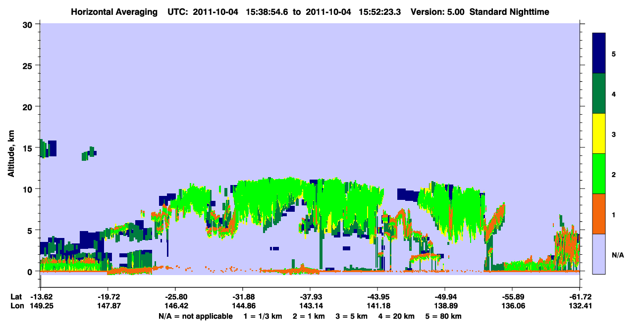Click longitude value 143.14
The image size is (644, 330).
click(x=310, y=306)
